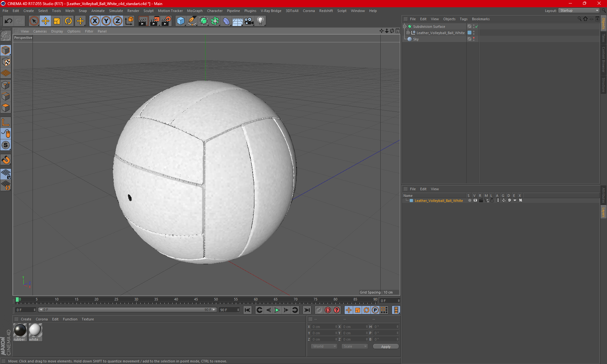
Task: Activate the Rotate tool in top toolbar
Action: point(68,21)
